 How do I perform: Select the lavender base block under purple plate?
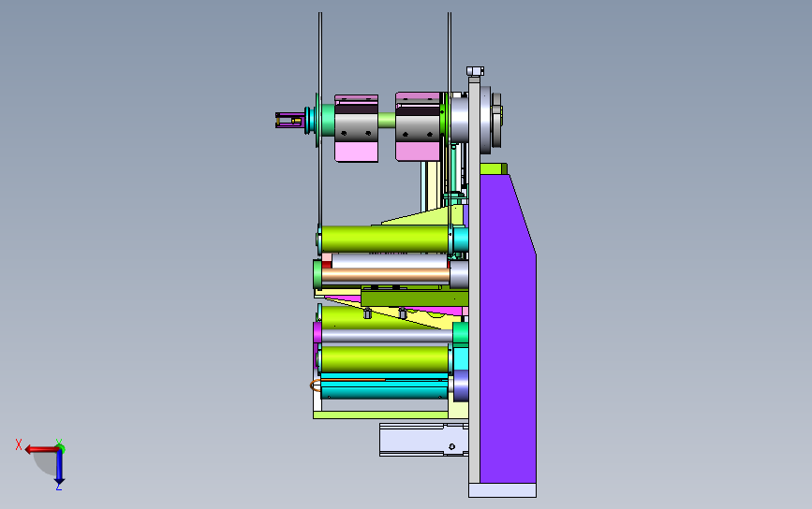tap(502, 490)
